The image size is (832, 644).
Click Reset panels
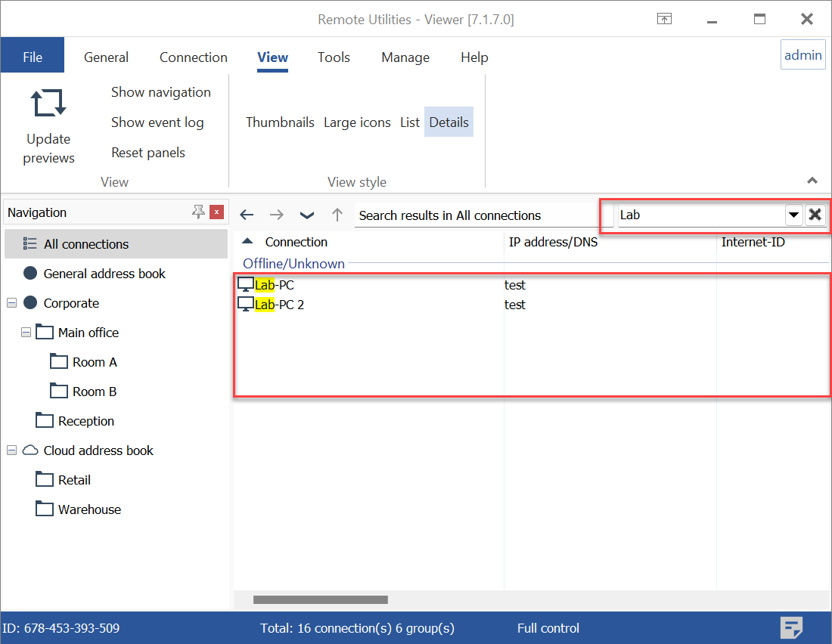click(148, 152)
